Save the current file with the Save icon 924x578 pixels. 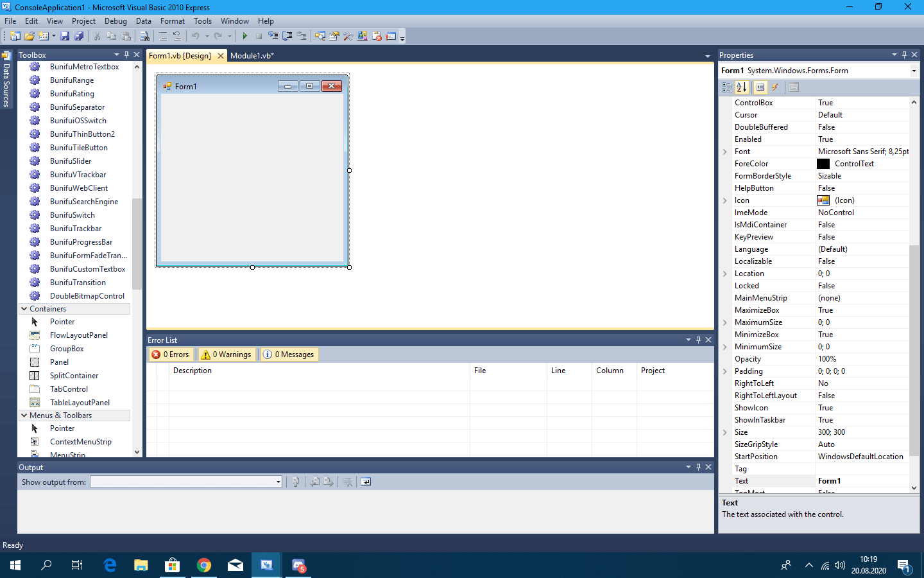(65, 37)
